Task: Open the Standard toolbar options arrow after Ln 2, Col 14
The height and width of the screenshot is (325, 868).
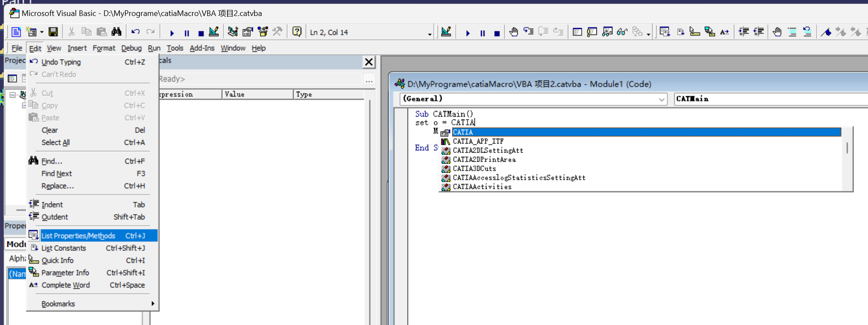Action: (x=429, y=34)
